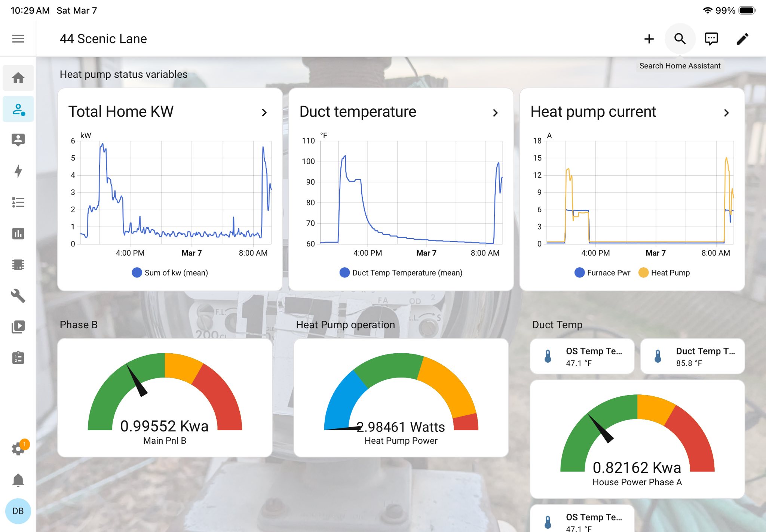Toggle the Furnace Pwr legend series
This screenshot has height=532, width=766.
click(x=602, y=273)
